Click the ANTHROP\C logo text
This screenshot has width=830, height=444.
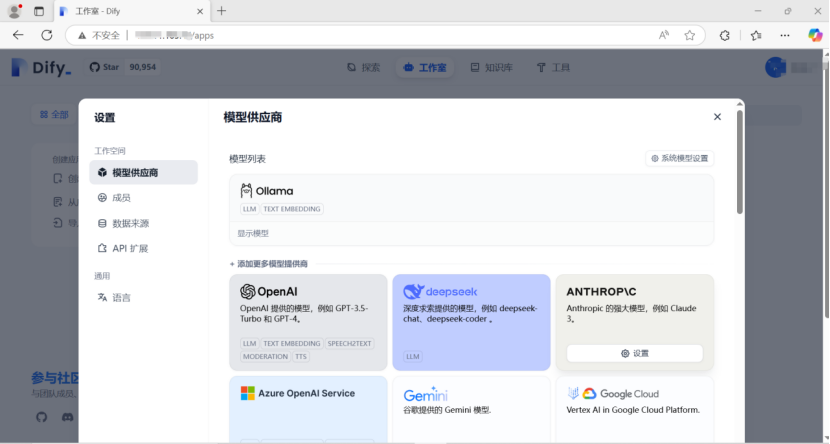601,292
